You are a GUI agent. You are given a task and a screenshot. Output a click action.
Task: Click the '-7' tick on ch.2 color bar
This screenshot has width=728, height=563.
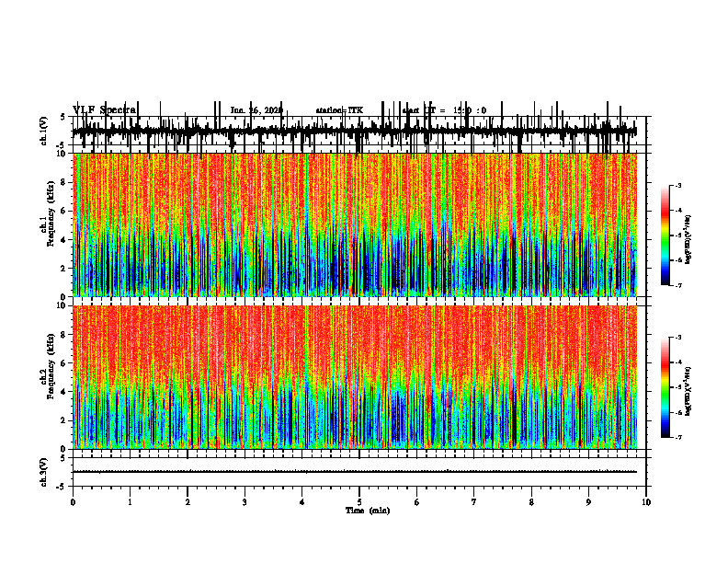tap(677, 438)
